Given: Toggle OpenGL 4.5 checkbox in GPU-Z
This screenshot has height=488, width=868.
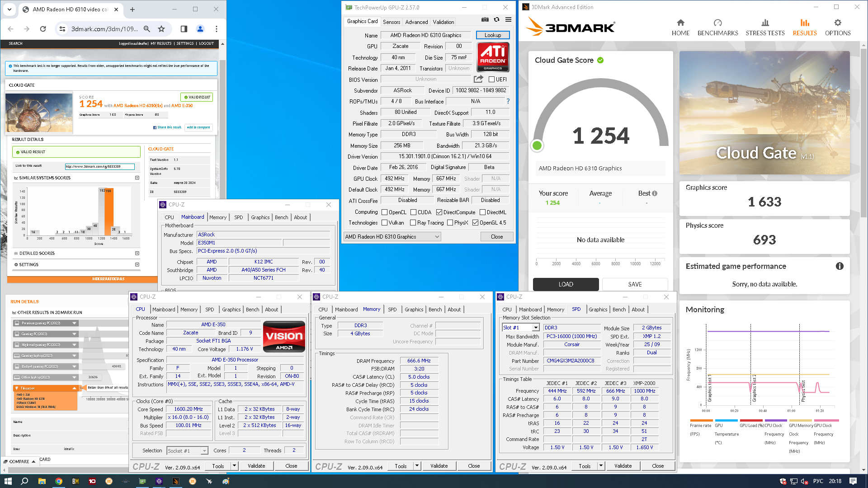Looking at the screenshot, I should [475, 223].
